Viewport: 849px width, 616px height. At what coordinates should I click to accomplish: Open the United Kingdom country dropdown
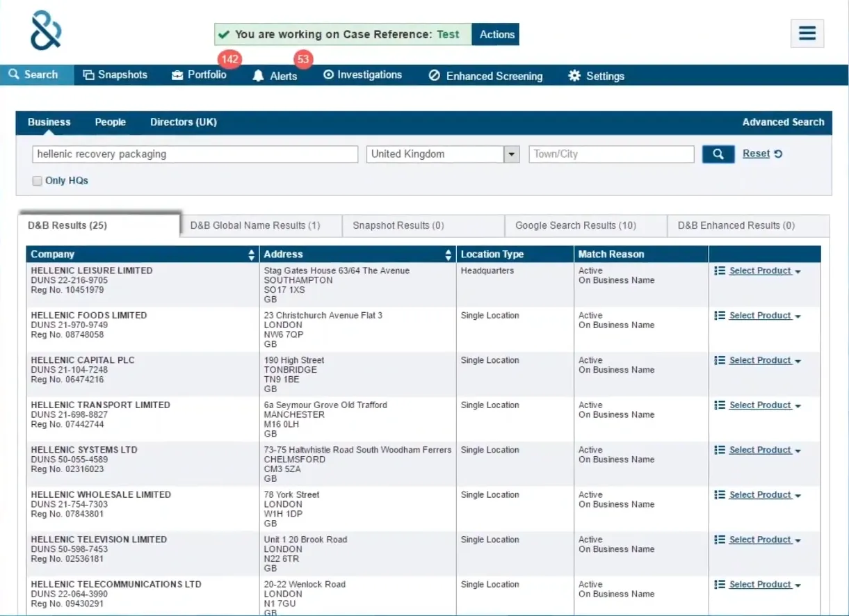point(512,154)
